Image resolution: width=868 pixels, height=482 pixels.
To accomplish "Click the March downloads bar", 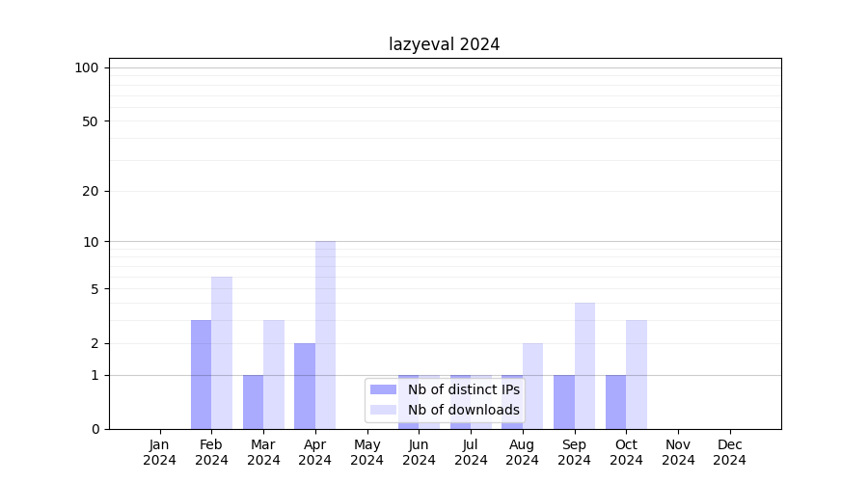I will pos(274,374).
